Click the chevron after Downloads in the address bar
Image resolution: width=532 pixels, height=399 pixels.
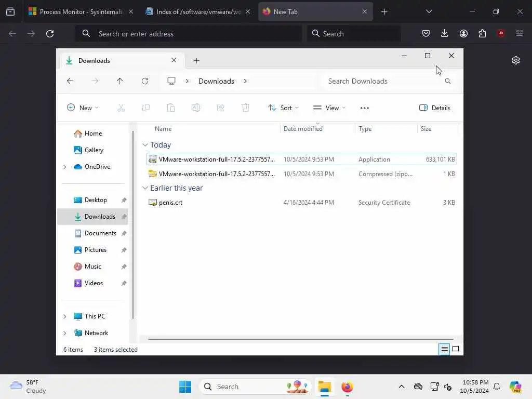(245, 81)
